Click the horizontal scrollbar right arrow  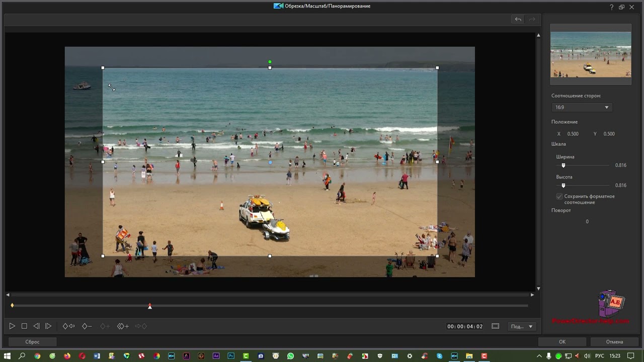pyautogui.click(x=532, y=295)
